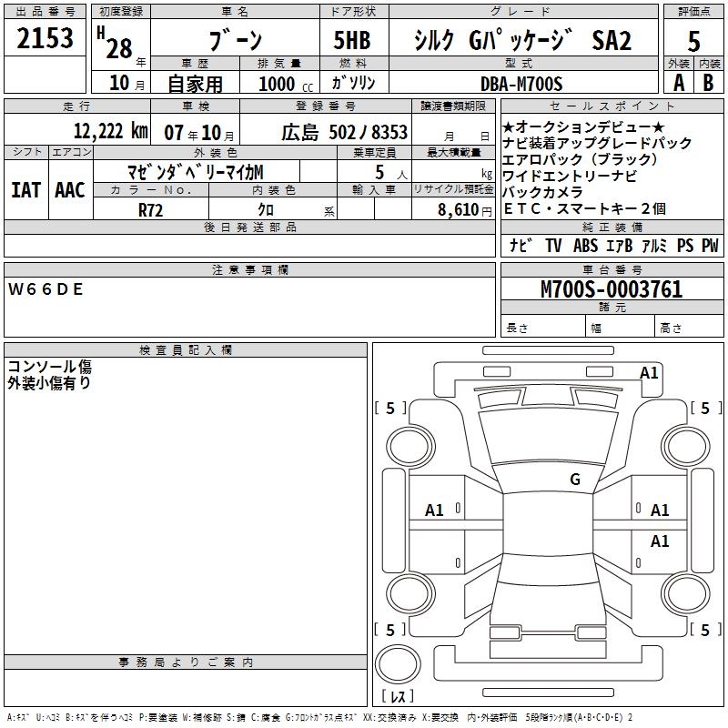The width and height of the screenshot is (728, 728).
Task: Click the car name ブーン
Action: point(236,40)
